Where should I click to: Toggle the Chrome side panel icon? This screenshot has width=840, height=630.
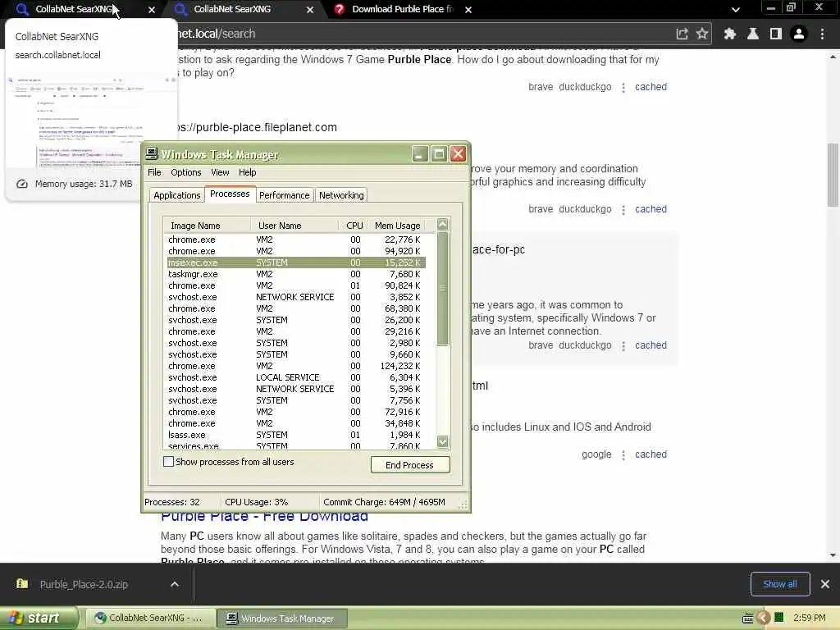pyautogui.click(x=776, y=34)
